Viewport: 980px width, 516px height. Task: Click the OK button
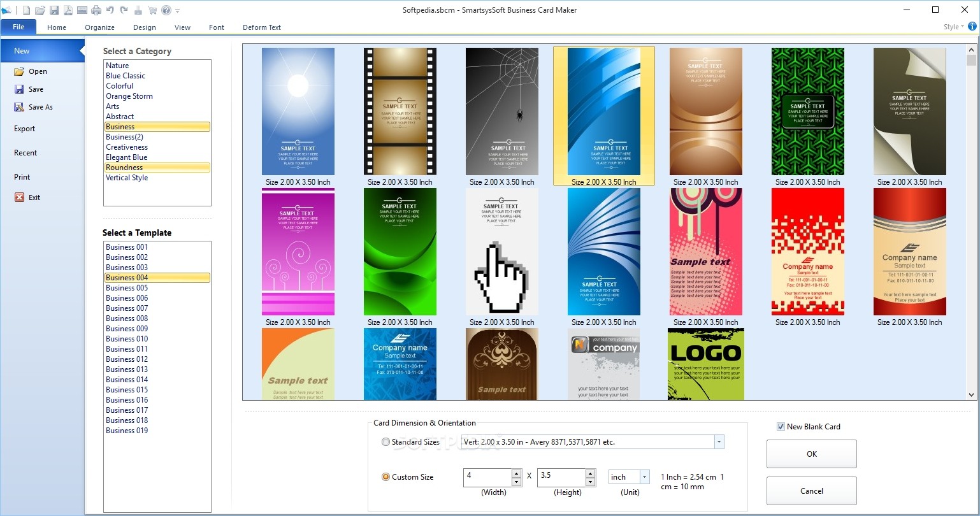point(811,454)
